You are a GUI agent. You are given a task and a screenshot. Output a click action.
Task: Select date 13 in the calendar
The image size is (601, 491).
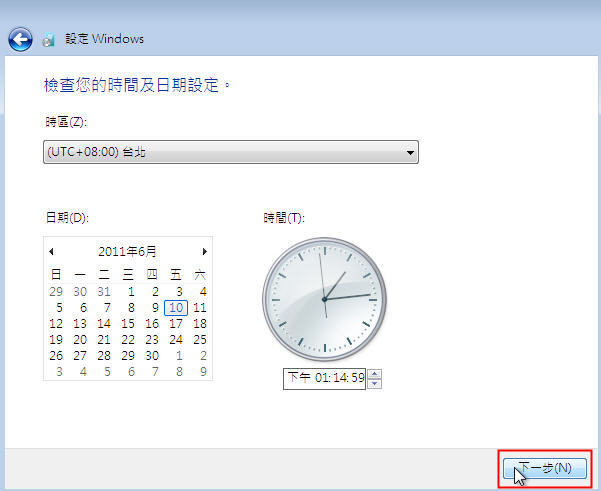[80, 324]
